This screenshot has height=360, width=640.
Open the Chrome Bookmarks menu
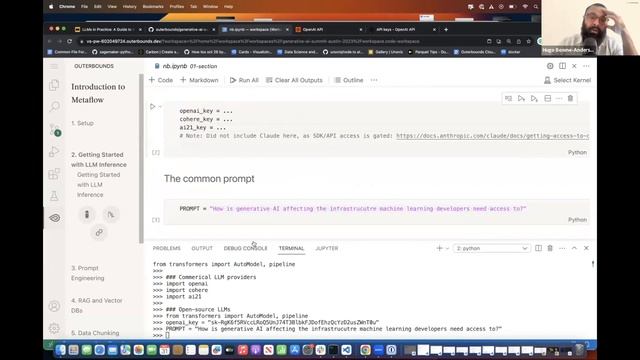point(153,7)
